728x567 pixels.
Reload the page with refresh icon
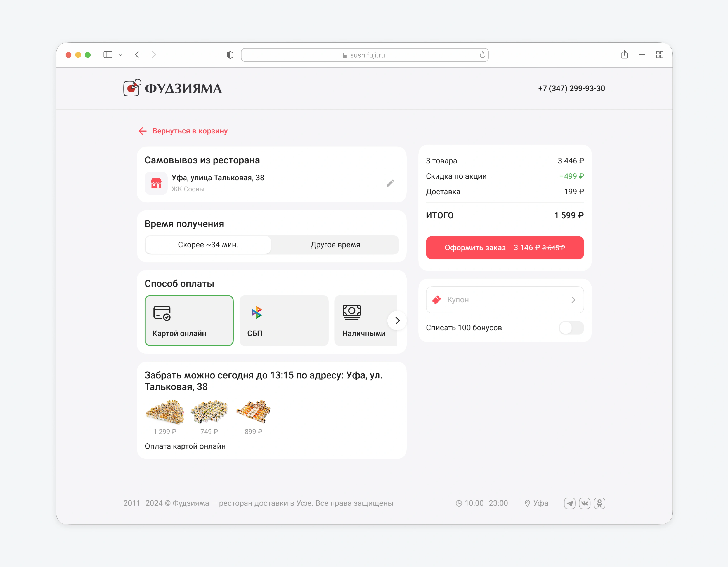tap(482, 55)
